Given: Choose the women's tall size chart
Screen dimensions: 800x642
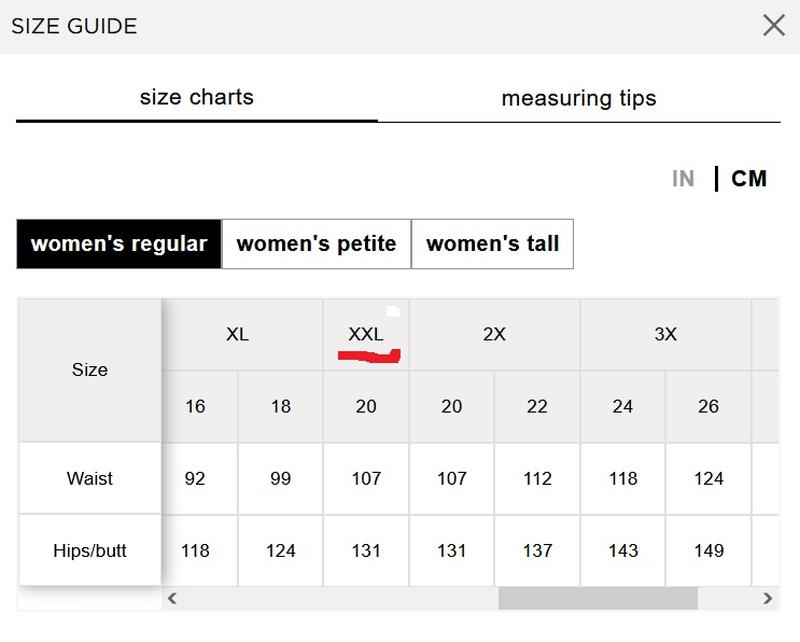Looking at the screenshot, I should pyautogui.click(x=492, y=244).
